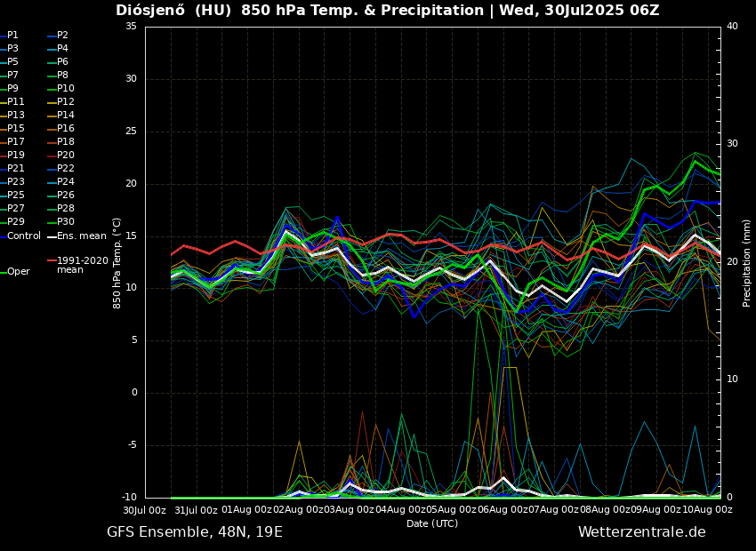Click the 40 tick on precipitation axis
Screen dimensions: 756x551
point(732,27)
